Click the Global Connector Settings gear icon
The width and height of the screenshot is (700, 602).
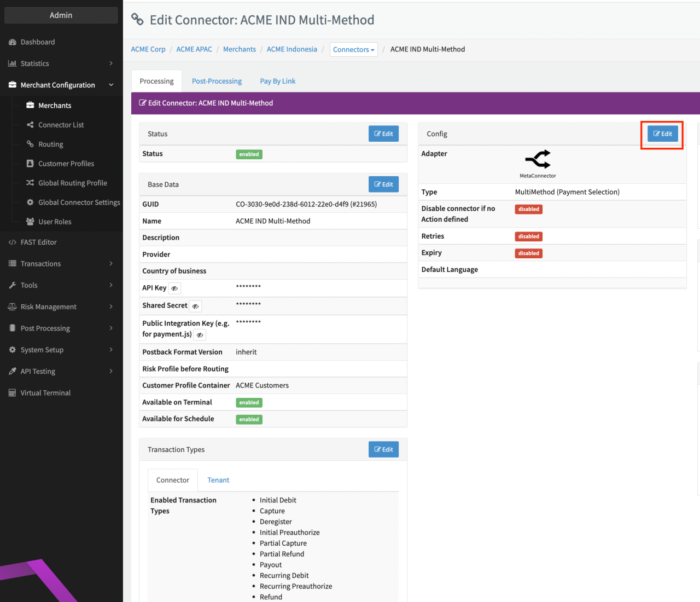tap(30, 202)
